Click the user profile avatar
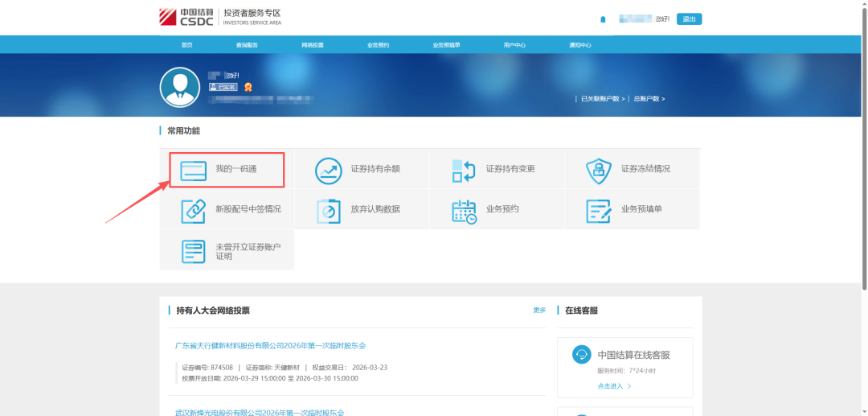Image resolution: width=868 pixels, height=416 pixels. point(179,87)
